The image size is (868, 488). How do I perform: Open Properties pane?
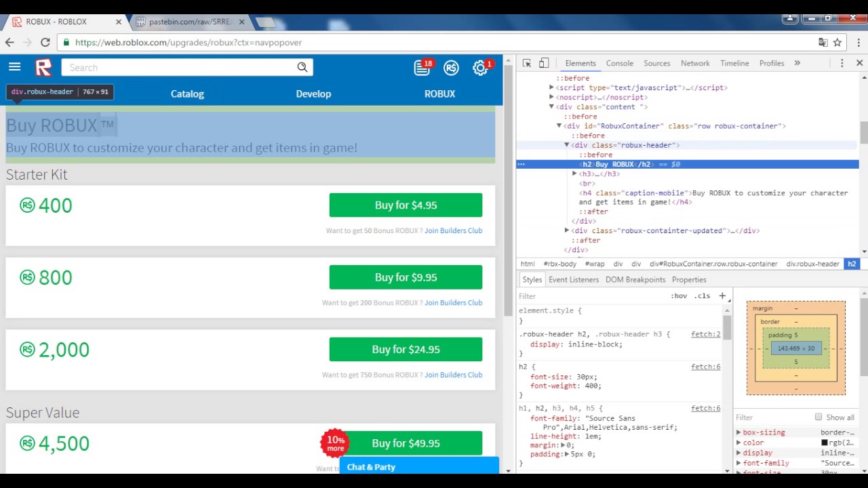tap(689, 279)
